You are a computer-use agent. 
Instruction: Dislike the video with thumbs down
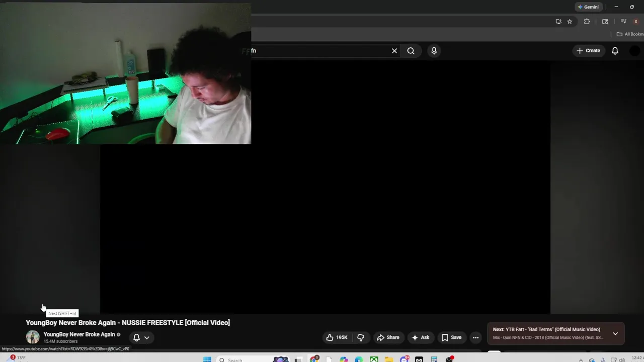tap(361, 337)
